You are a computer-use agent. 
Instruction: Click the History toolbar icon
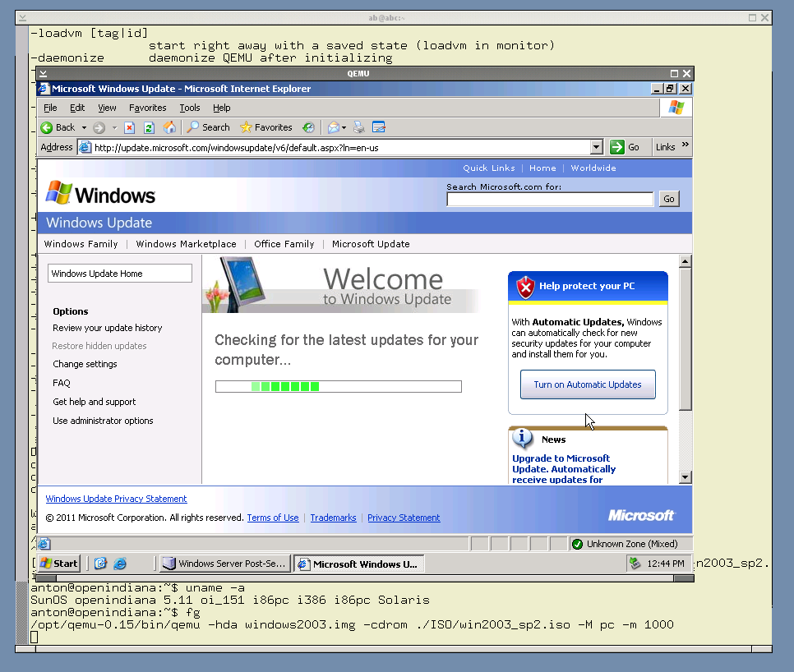coord(308,127)
